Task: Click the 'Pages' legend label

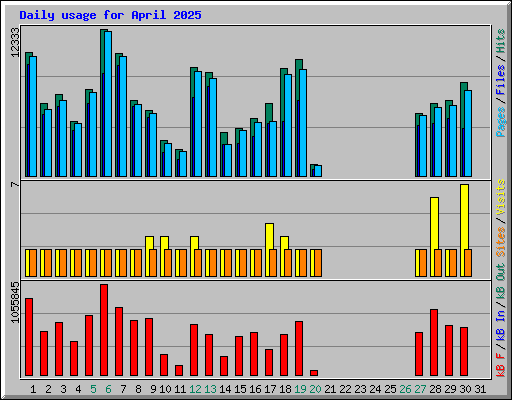Action: click(x=501, y=122)
